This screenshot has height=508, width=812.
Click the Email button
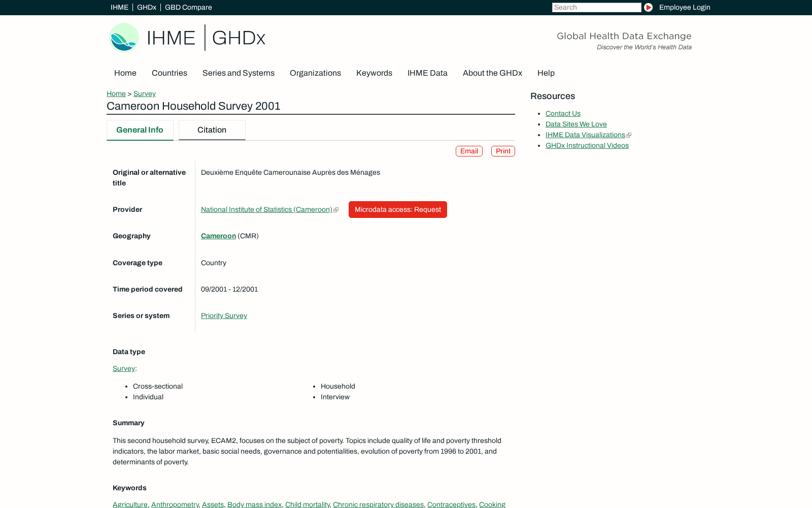point(469,151)
